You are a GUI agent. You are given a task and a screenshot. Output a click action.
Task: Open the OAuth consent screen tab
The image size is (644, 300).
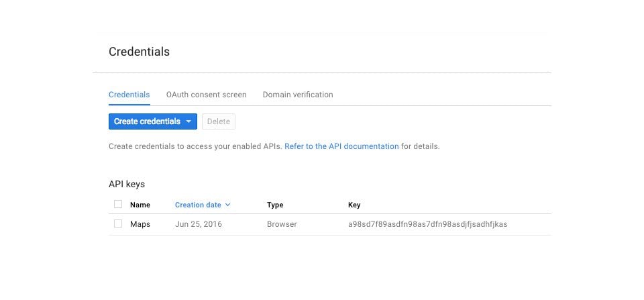206,95
